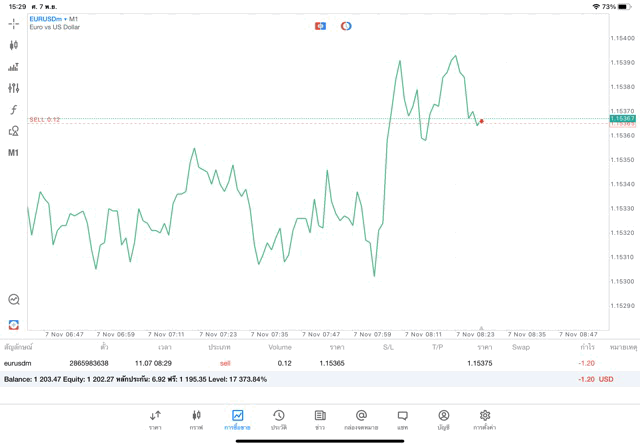Select the crosshair tool
640x447 pixels.
click(x=14, y=23)
